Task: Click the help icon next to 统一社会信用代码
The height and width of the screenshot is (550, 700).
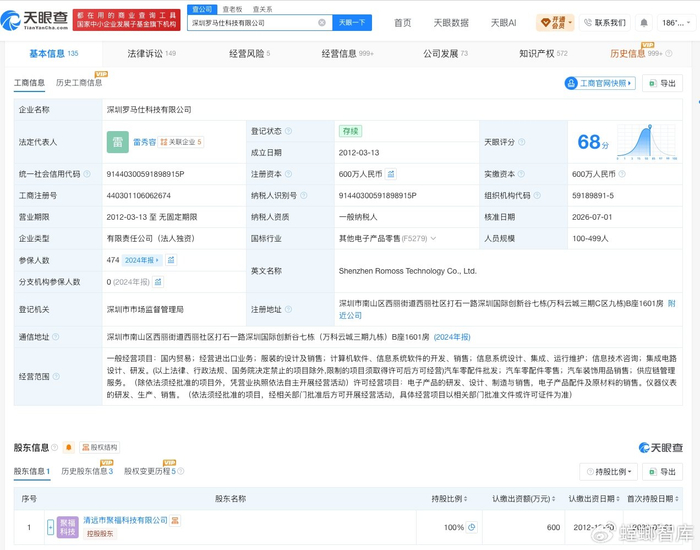Action: (x=87, y=174)
